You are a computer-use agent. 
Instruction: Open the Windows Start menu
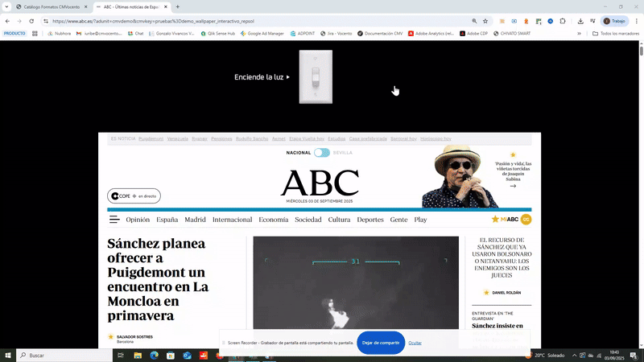coord(8,355)
